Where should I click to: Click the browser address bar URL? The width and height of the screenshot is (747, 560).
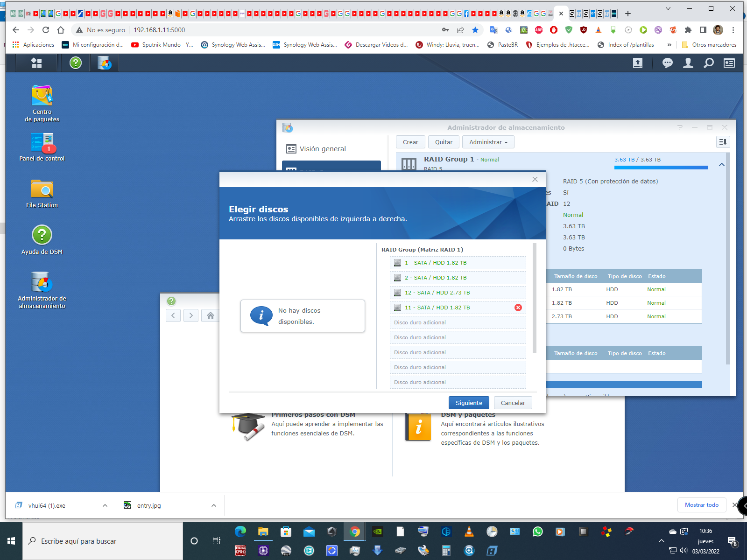coord(160,30)
